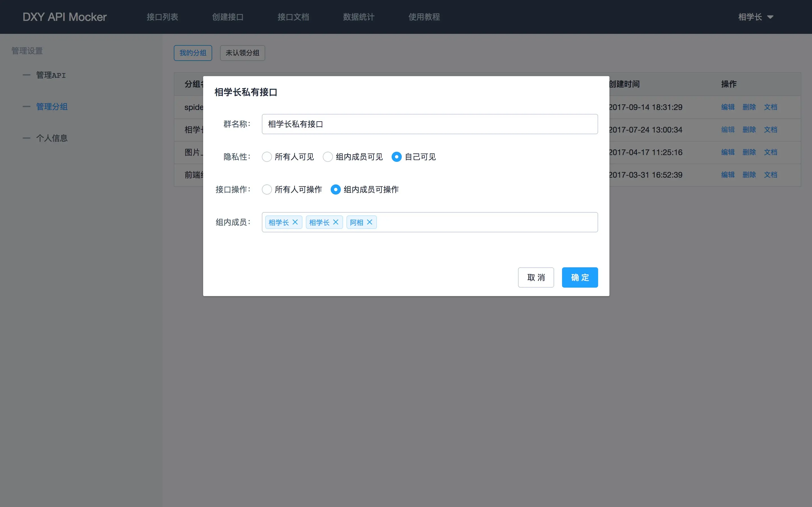Viewport: 812px width, 507px height.
Task: Click into the 群名称 input field
Action: (429, 124)
